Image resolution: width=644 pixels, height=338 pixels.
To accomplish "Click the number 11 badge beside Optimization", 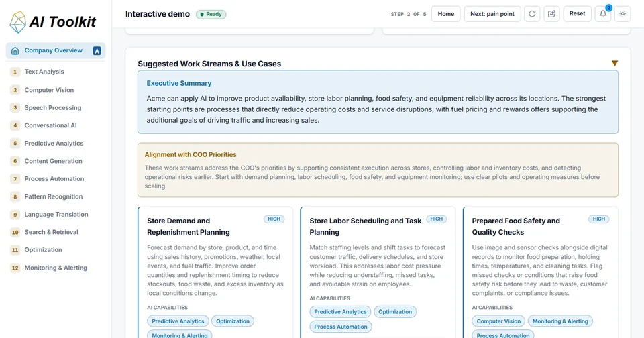I will click(x=15, y=249).
